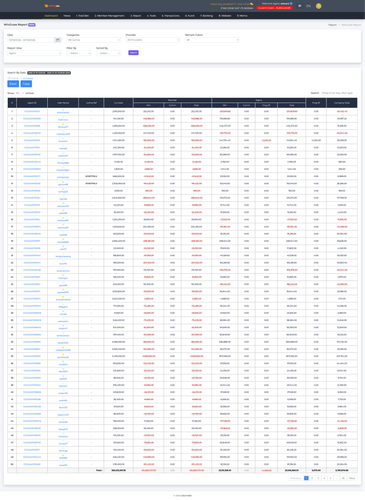The image size is (365, 500).
Task: Sort by the Turnover column header
Action: point(118,103)
